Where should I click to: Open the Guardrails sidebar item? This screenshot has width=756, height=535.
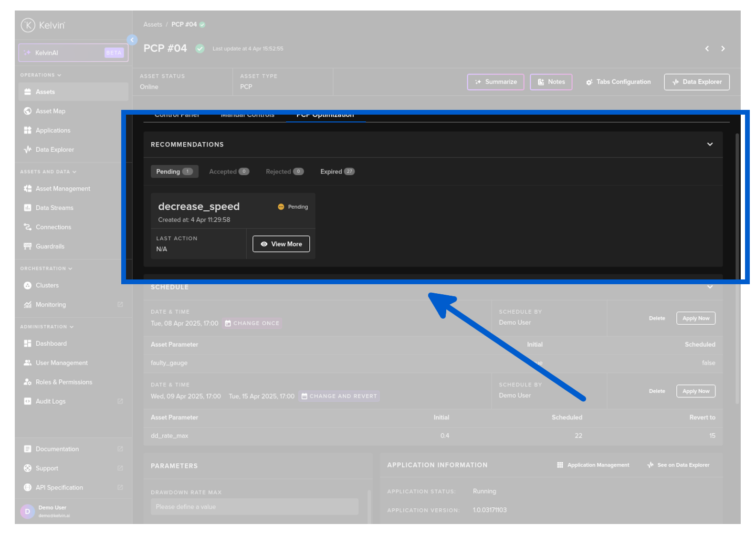[x=50, y=246]
